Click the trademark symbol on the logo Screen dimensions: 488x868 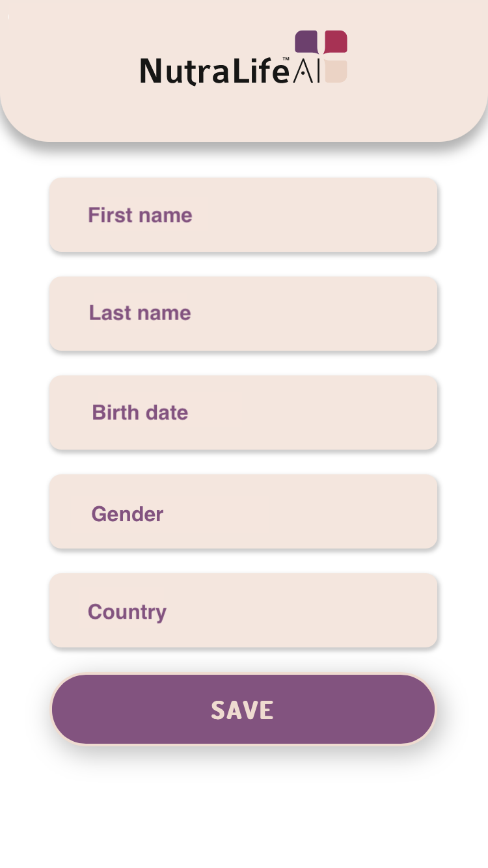tap(286, 59)
